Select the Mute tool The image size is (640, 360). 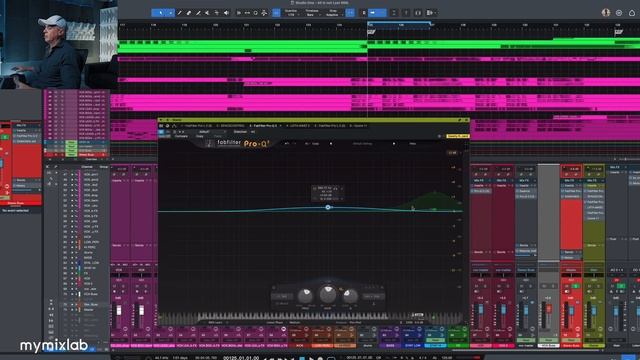coord(207,13)
